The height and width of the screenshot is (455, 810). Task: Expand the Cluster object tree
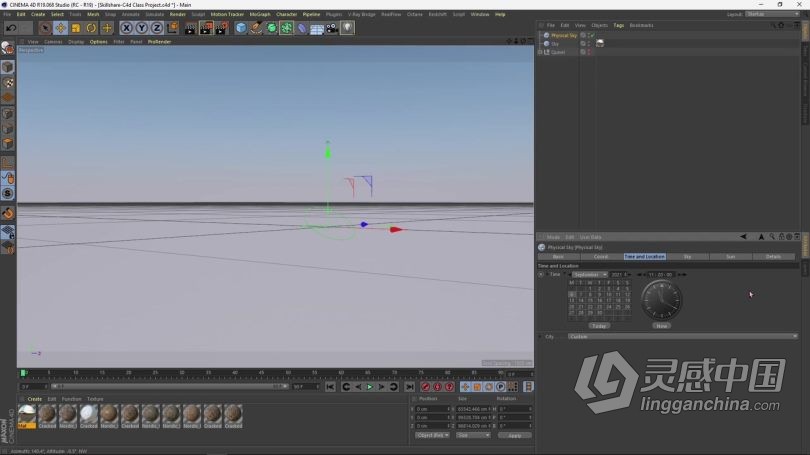tap(540, 52)
